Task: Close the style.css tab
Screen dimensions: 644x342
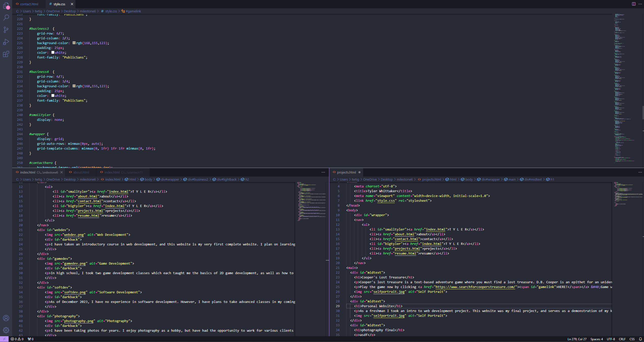Action: pyautogui.click(x=72, y=4)
